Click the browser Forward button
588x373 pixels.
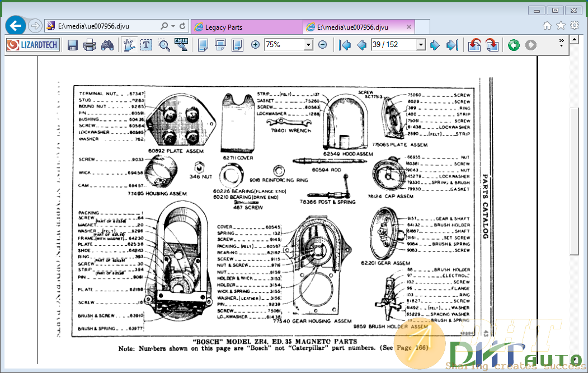[35, 26]
